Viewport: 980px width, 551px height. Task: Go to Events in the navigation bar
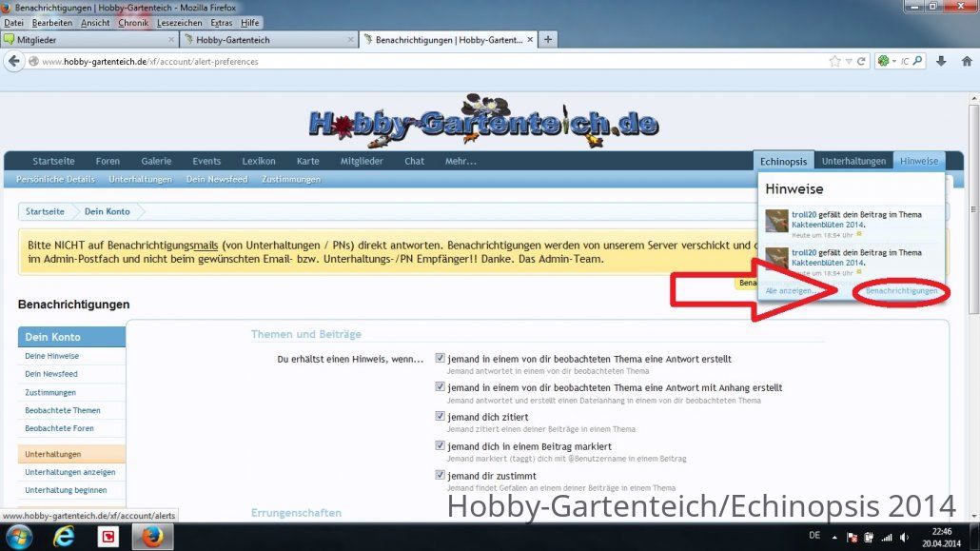(x=206, y=161)
